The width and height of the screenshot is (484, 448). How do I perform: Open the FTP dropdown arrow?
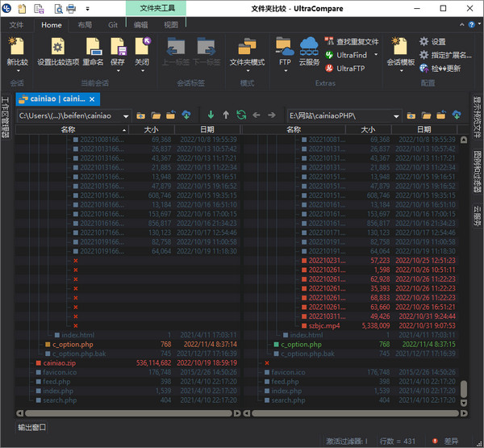tap(286, 71)
